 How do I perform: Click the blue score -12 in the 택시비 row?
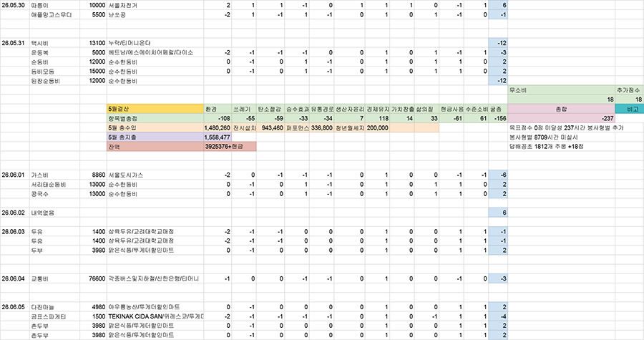coord(498,43)
